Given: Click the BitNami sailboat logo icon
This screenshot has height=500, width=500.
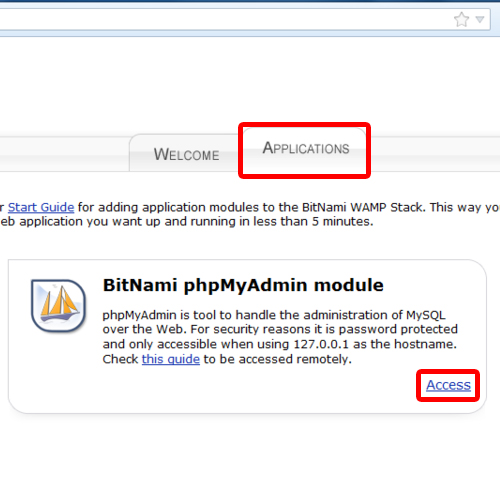Looking at the screenshot, I should click(x=58, y=306).
